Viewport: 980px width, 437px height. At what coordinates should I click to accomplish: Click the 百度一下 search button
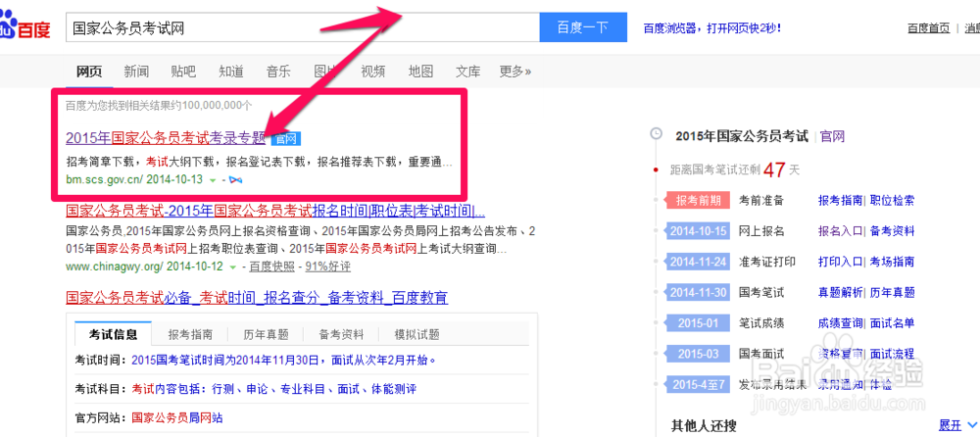[582, 27]
